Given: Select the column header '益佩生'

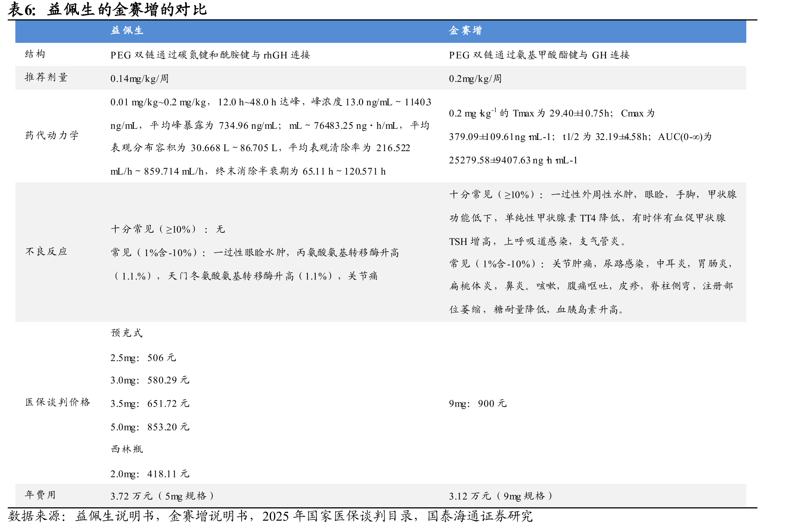Looking at the screenshot, I should point(127,30).
